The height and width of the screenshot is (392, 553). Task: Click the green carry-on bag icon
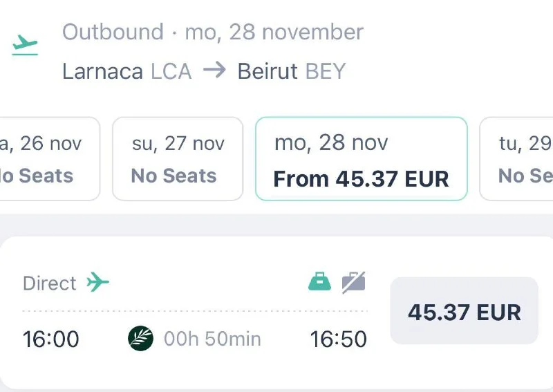(319, 281)
